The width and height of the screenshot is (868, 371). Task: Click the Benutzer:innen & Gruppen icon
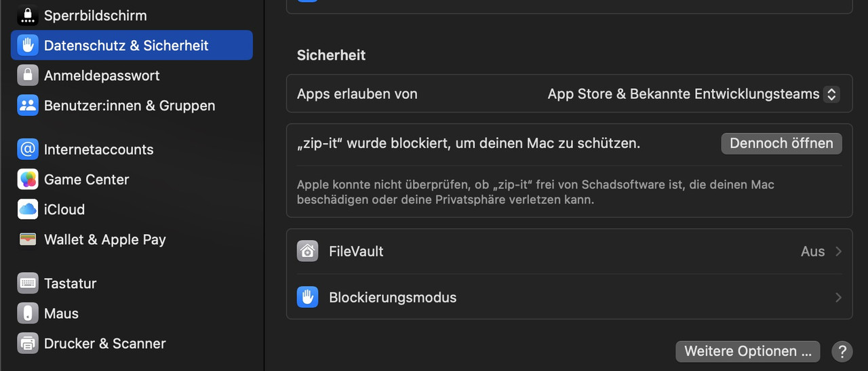28,106
